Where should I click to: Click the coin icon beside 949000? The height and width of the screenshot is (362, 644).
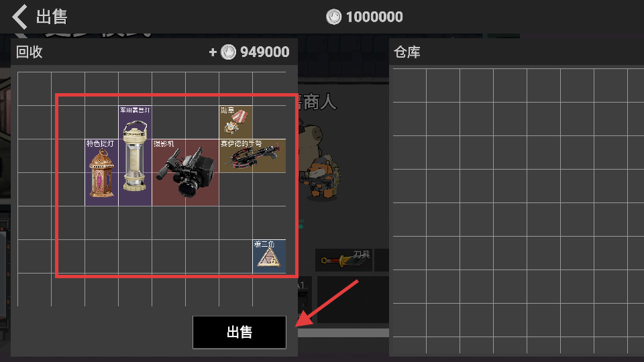[228, 52]
